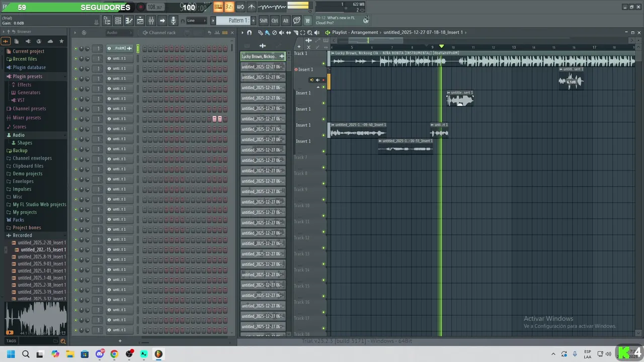Select the playlist Delete tool
This screenshot has height=362, width=644.
click(x=274, y=33)
